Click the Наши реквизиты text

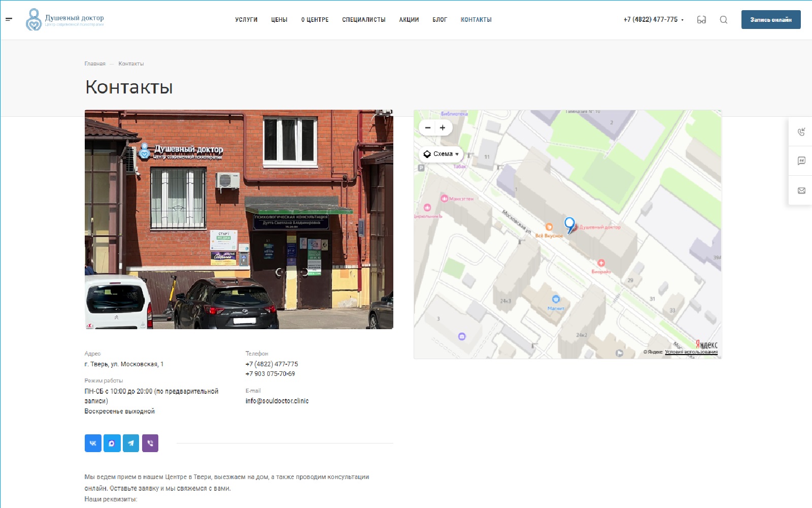click(x=111, y=499)
